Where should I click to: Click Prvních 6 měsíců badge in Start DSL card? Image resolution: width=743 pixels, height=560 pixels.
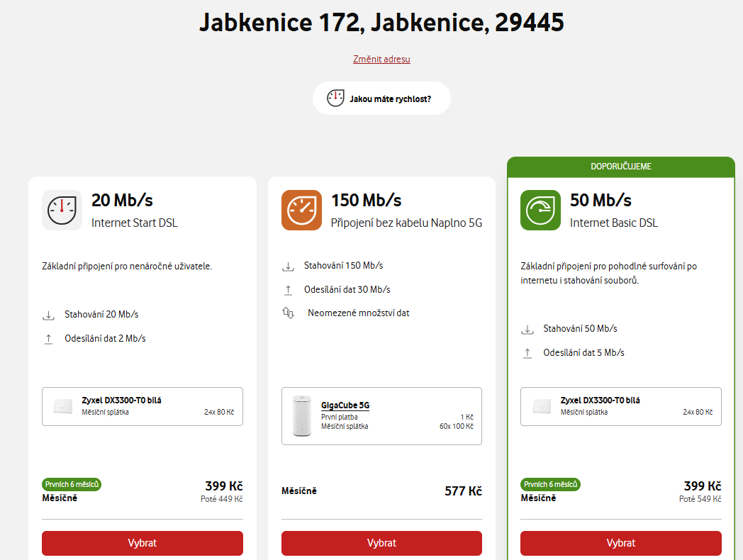pos(72,484)
